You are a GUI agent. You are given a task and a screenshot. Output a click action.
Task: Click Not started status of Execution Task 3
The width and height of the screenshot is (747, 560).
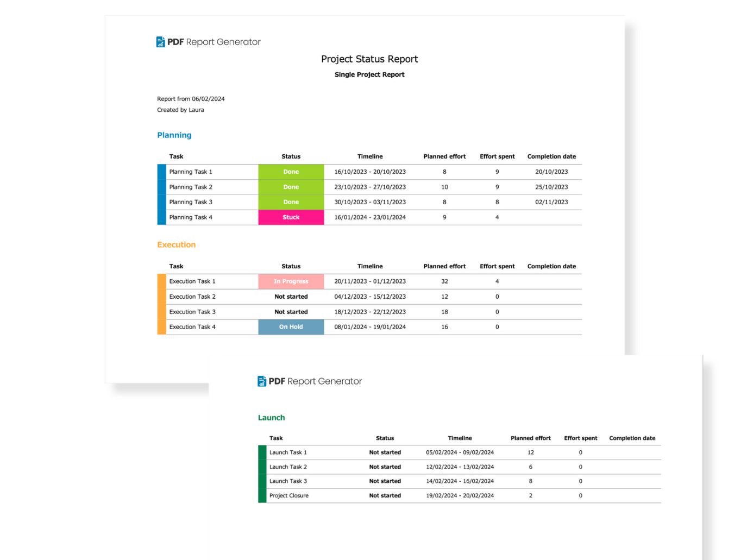(291, 312)
